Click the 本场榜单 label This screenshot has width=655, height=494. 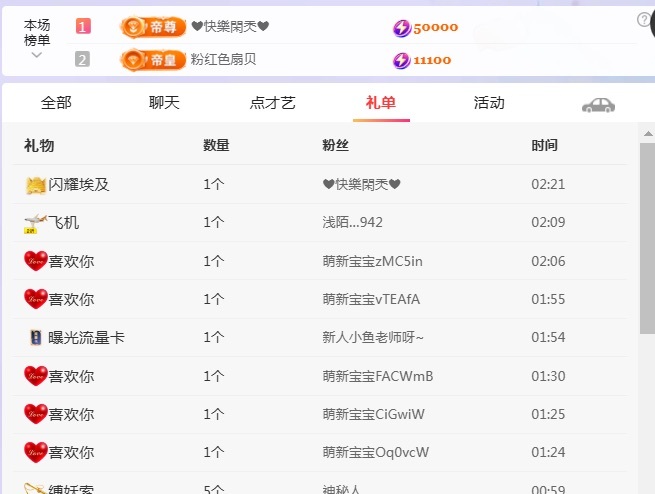37,33
